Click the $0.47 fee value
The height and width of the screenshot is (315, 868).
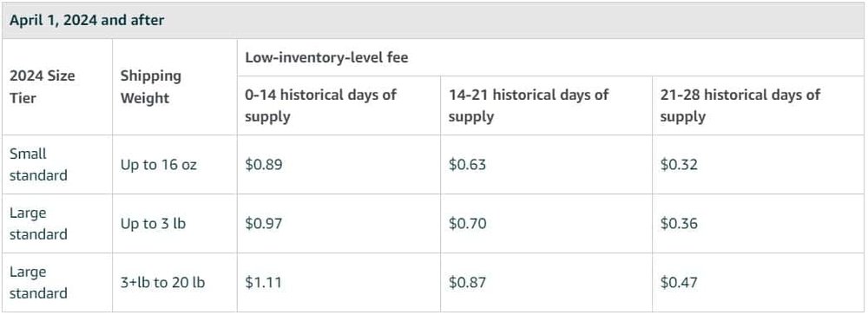pos(679,282)
